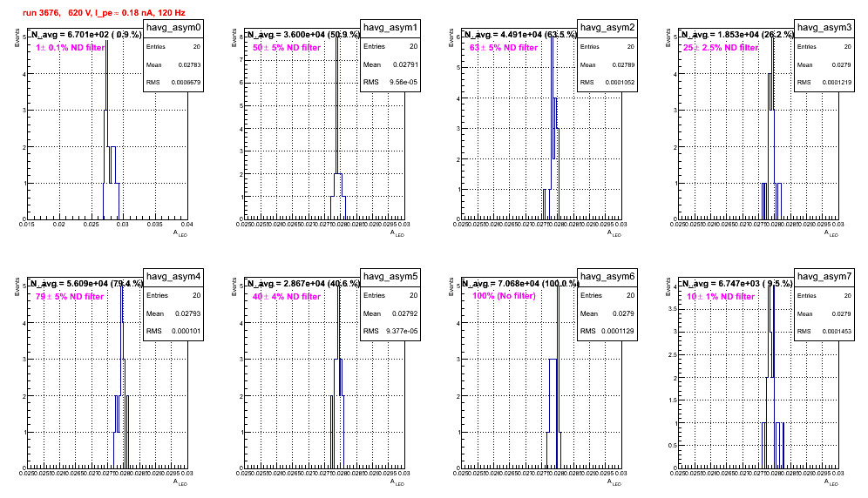Click RMS value 0.000101 in havg_asym4 box
Screen dimensions: 868x498
(x=186, y=331)
